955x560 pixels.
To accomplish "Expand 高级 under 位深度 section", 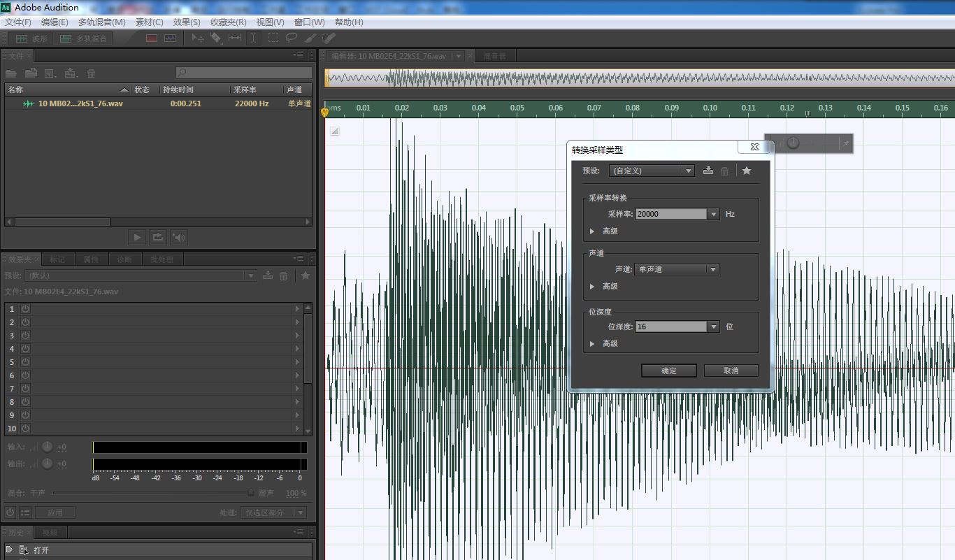I will click(593, 344).
